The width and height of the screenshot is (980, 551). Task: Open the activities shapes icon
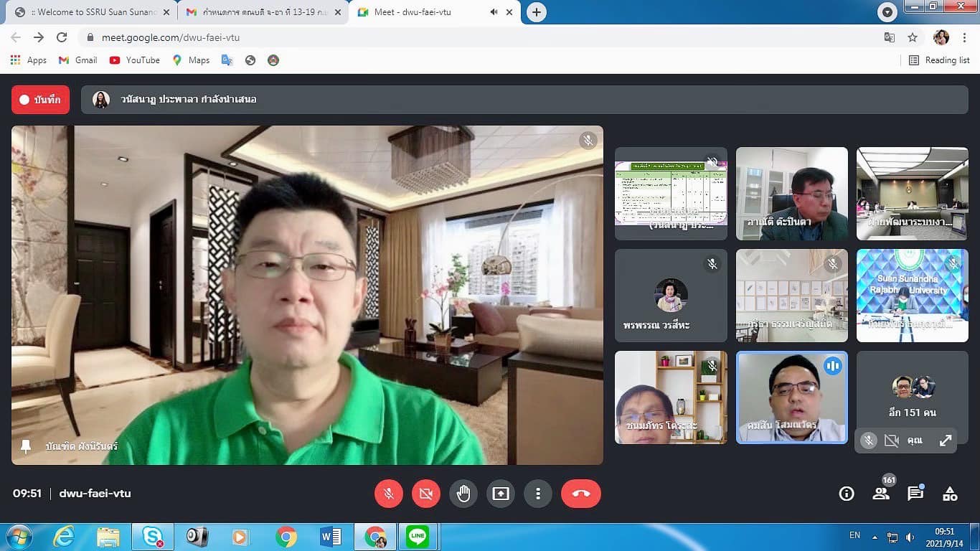click(x=950, y=494)
